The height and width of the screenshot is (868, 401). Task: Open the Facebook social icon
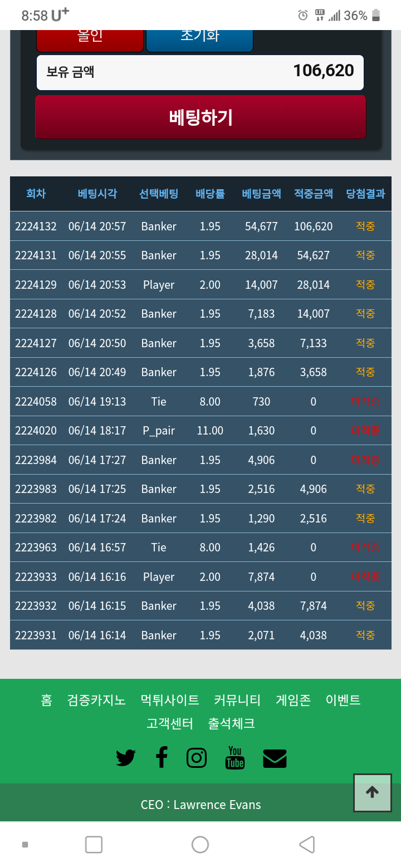click(x=162, y=758)
